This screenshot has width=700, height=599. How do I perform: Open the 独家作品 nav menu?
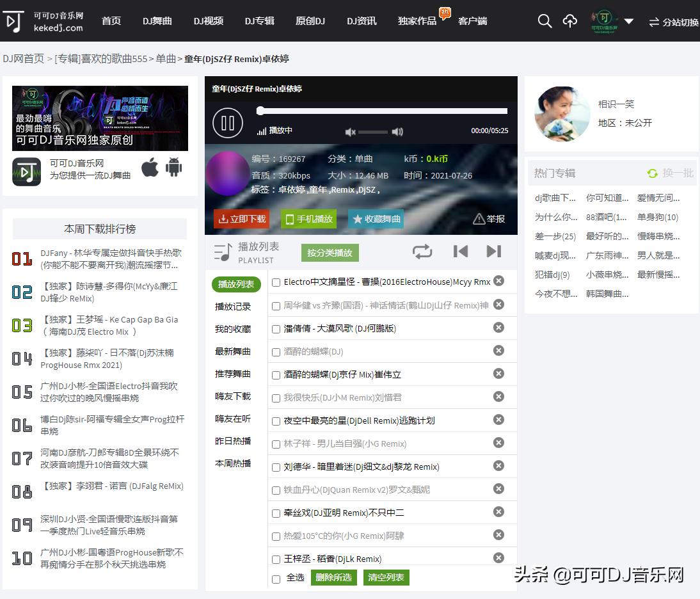tap(417, 21)
